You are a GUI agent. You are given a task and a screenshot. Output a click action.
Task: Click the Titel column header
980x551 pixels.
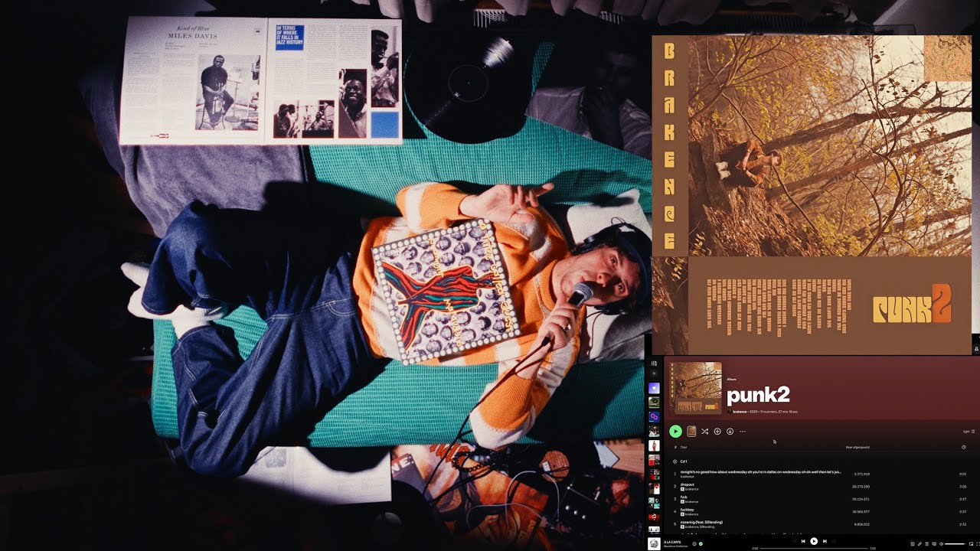tap(683, 447)
